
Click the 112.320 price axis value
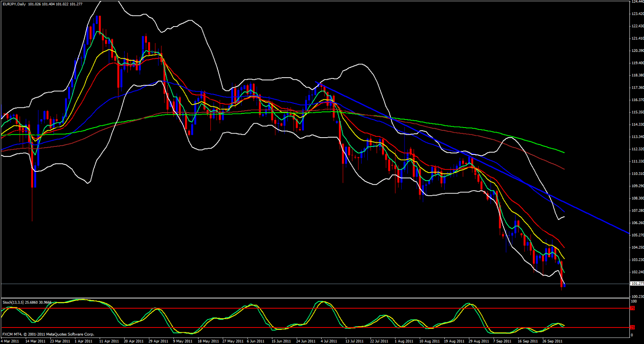(638, 149)
